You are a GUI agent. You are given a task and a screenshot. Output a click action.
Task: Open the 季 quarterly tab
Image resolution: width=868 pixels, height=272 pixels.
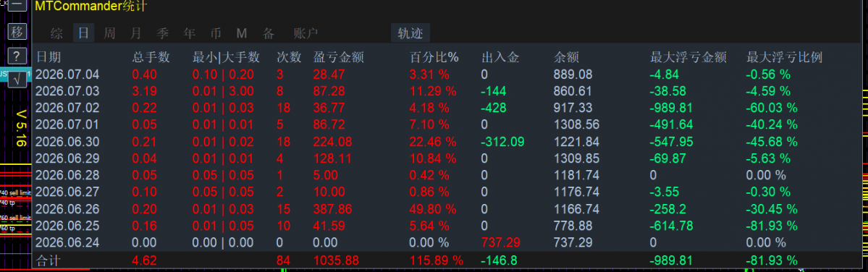pyautogui.click(x=163, y=33)
